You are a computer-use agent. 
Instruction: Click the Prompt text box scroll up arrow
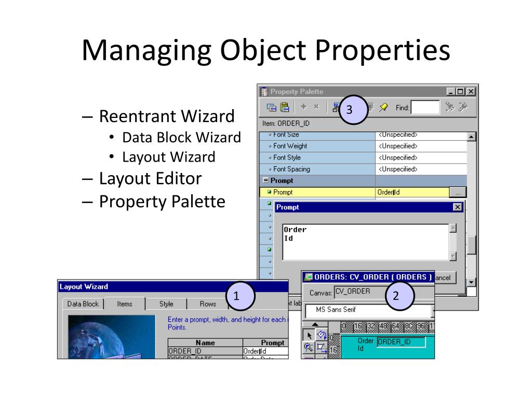tap(453, 229)
